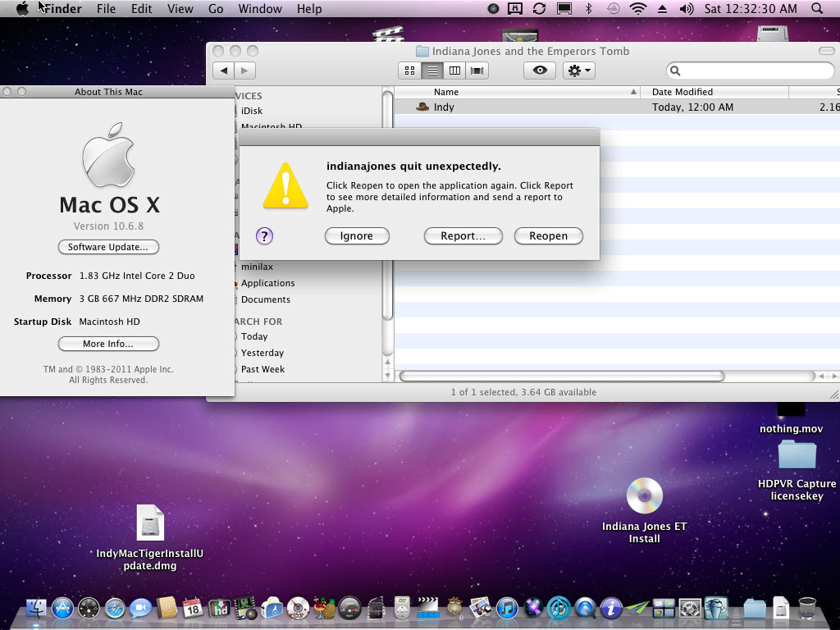
Task: Open Spaces in the Dock
Action: [x=664, y=609]
